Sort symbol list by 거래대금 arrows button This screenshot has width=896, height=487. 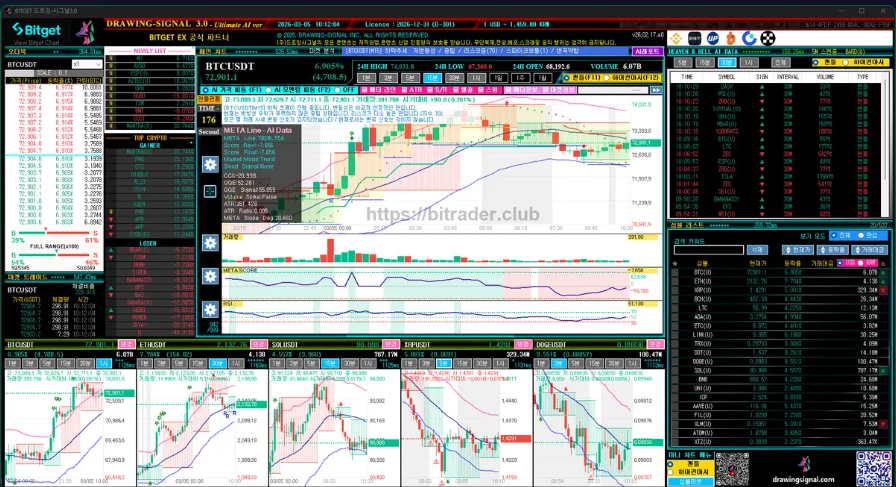(869, 250)
